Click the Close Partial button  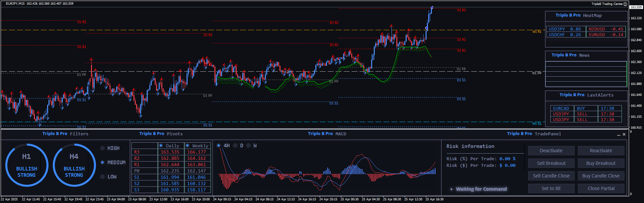pyautogui.click(x=601, y=188)
